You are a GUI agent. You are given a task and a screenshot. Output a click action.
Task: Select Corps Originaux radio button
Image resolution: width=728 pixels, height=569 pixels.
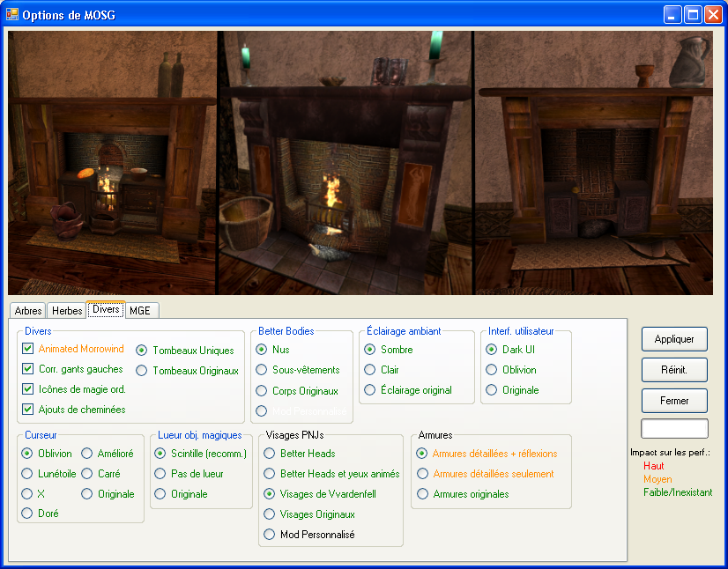(262, 390)
